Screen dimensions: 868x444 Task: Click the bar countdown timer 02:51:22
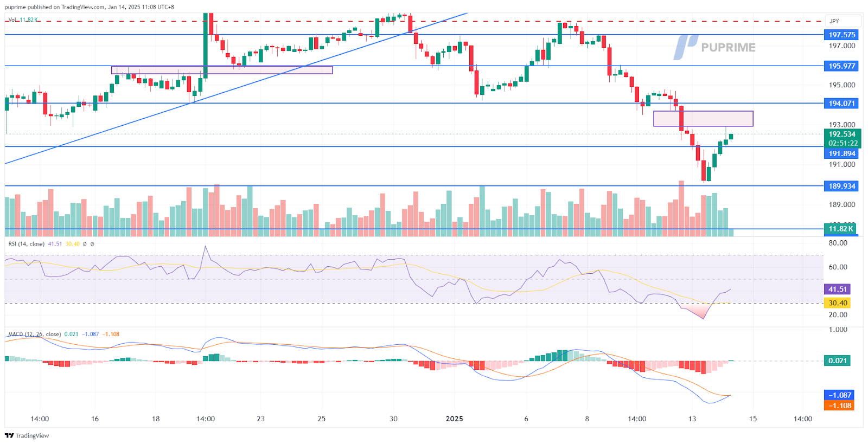pyautogui.click(x=842, y=143)
